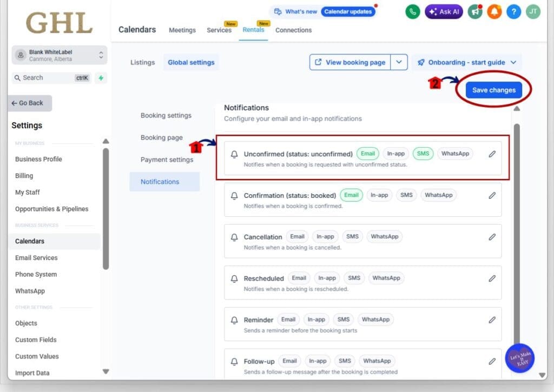Open the Blank WhiteLabel account switcher
Screen dimensions: 554x392
tap(60, 55)
